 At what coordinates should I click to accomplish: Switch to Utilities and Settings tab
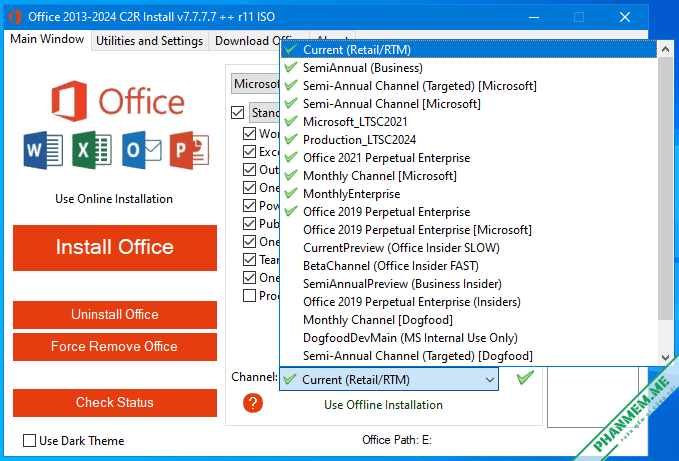(x=149, y=41)
